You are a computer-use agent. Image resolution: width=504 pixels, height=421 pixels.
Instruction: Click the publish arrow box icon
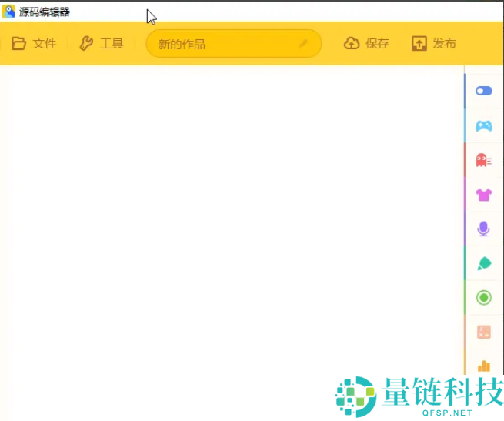click(x=419, y=44)
